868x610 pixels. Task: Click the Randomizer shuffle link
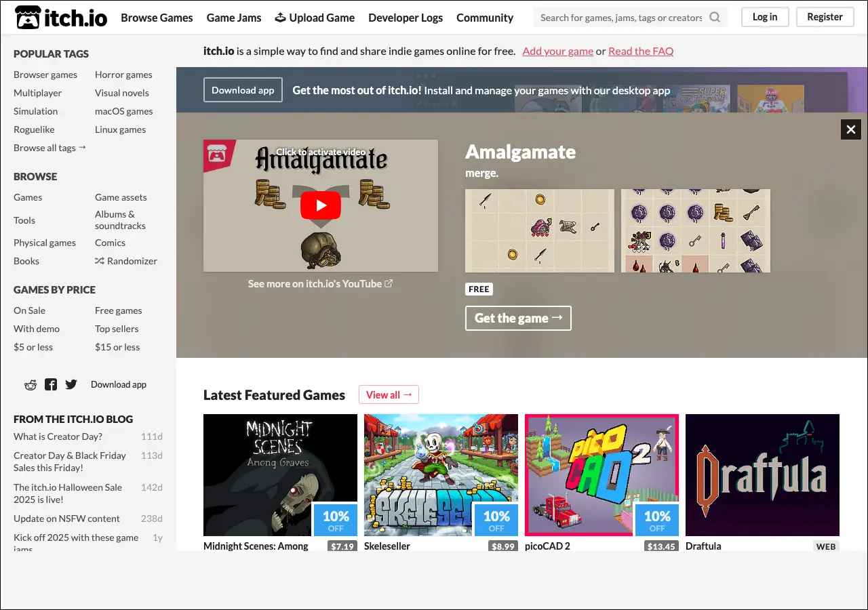pos(126,261)
